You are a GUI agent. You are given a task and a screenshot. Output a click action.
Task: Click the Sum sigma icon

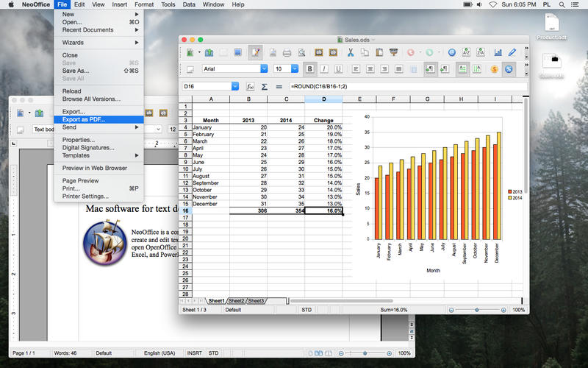[x=264, y=87]
